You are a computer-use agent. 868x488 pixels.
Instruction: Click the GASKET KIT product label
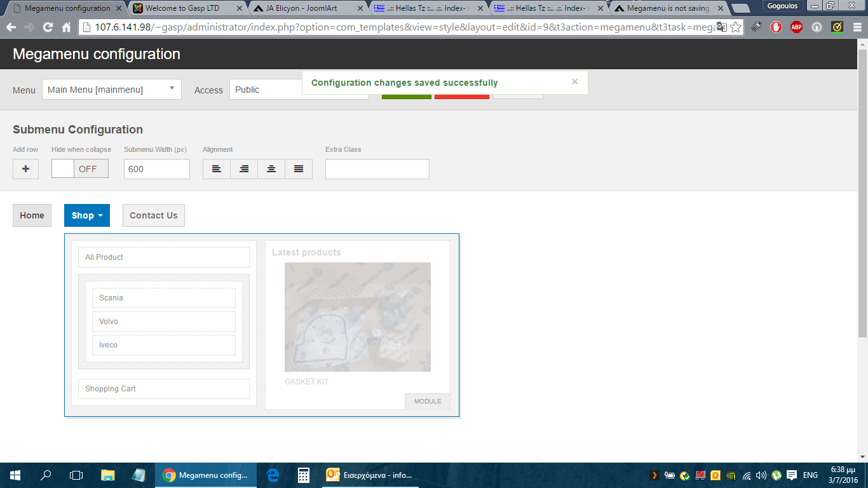307,382
